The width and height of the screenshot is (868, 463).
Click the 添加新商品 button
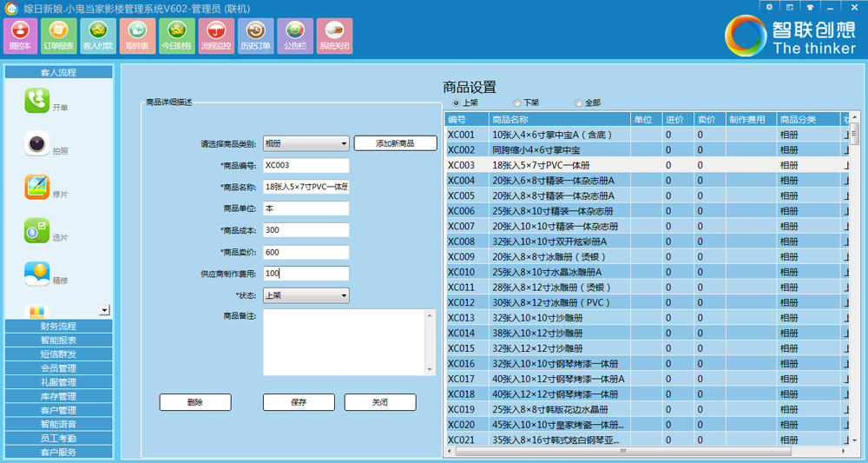(x=395, y=143)
